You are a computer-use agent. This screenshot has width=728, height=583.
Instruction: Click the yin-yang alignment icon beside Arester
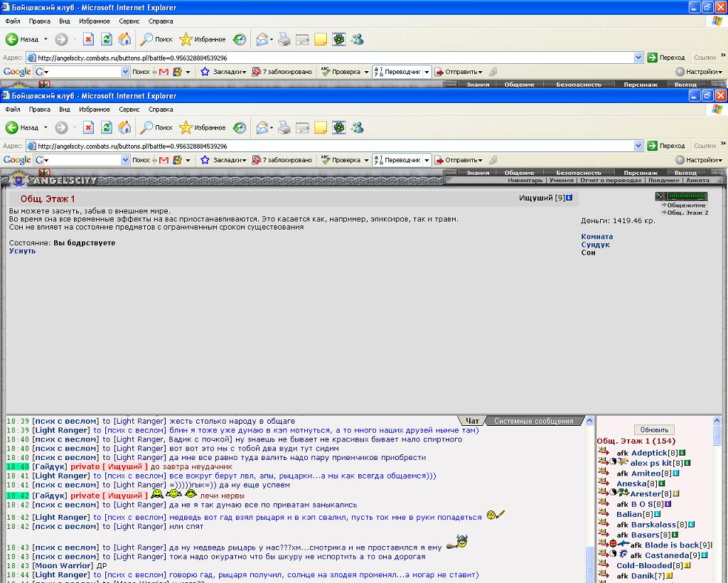point(614,492)
